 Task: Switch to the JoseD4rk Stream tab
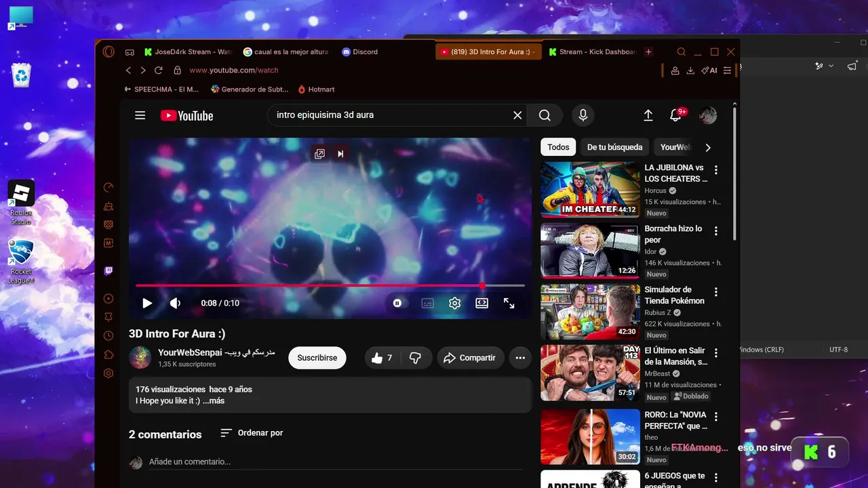tap(188, 52)
